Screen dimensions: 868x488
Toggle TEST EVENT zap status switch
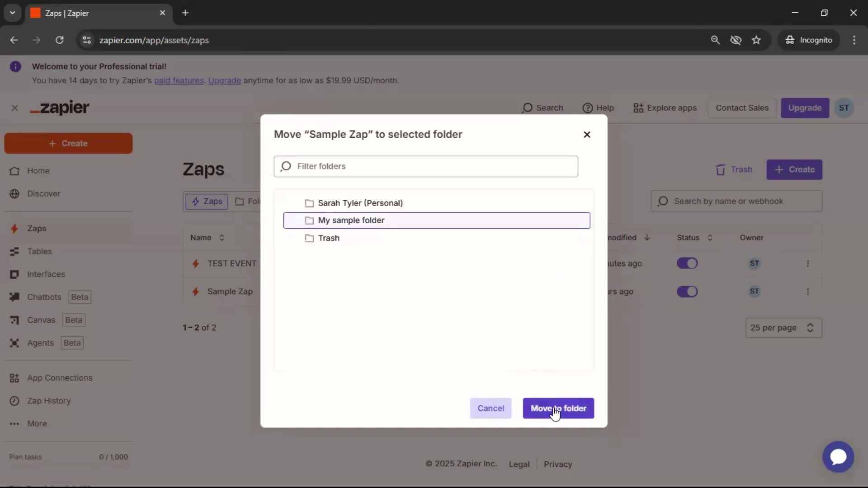click(x=687, y=263)
